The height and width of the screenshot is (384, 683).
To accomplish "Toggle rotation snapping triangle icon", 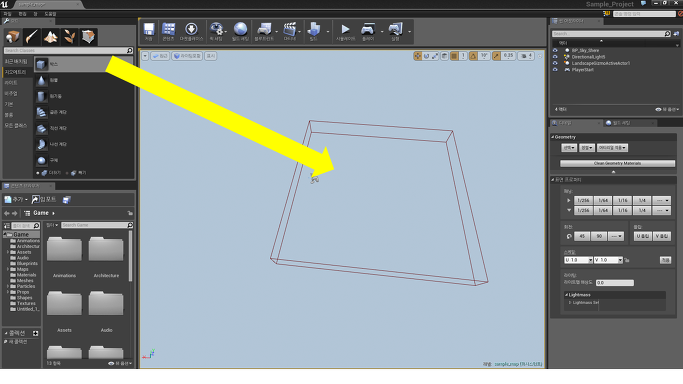I will click(473, 56).
